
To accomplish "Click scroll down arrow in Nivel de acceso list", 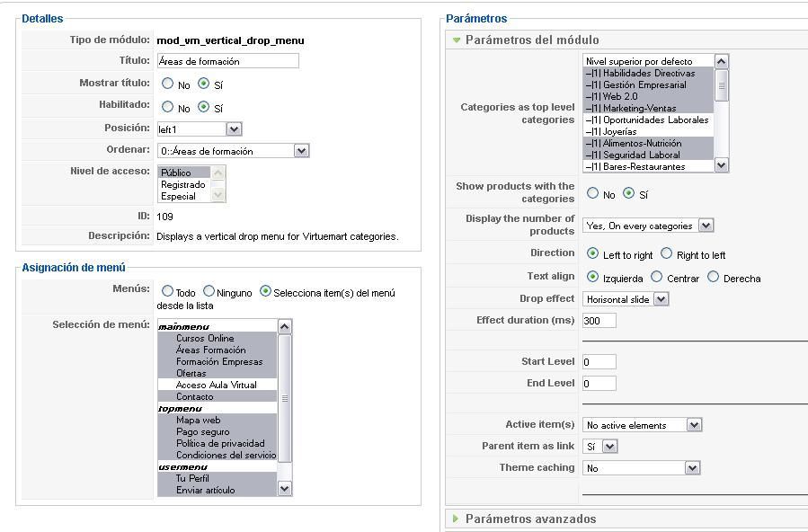I will [218, 195].
